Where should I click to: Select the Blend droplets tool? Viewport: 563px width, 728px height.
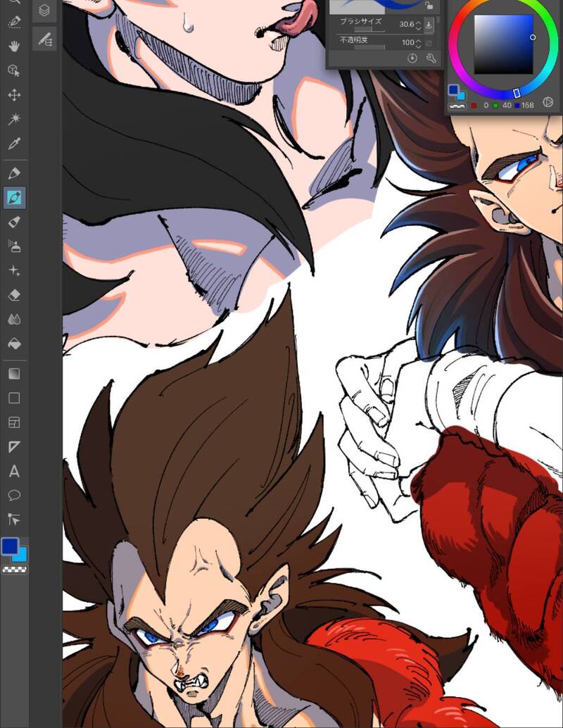(x=14, y=320)
